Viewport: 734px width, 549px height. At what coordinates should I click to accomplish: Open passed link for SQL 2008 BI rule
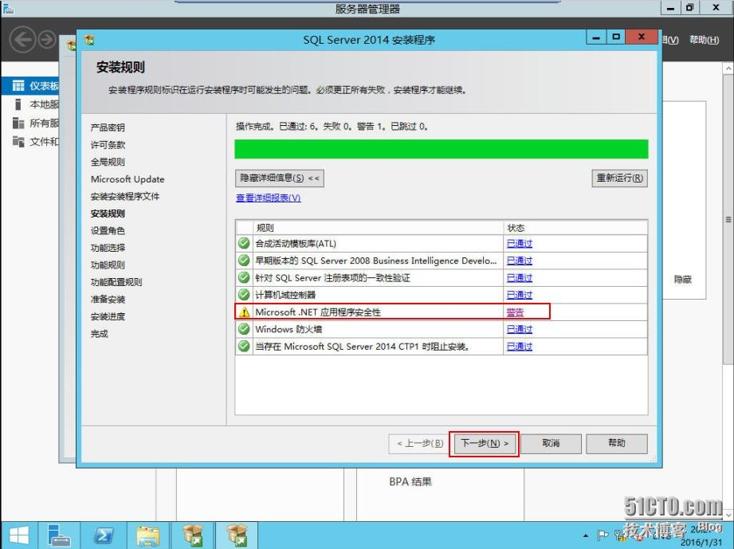coord(520,261)
